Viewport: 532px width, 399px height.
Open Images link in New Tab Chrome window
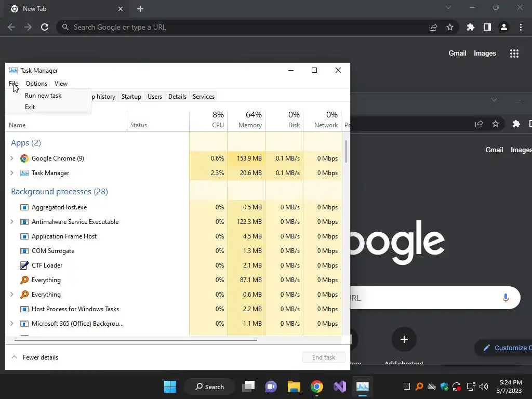tap(485, 54)
